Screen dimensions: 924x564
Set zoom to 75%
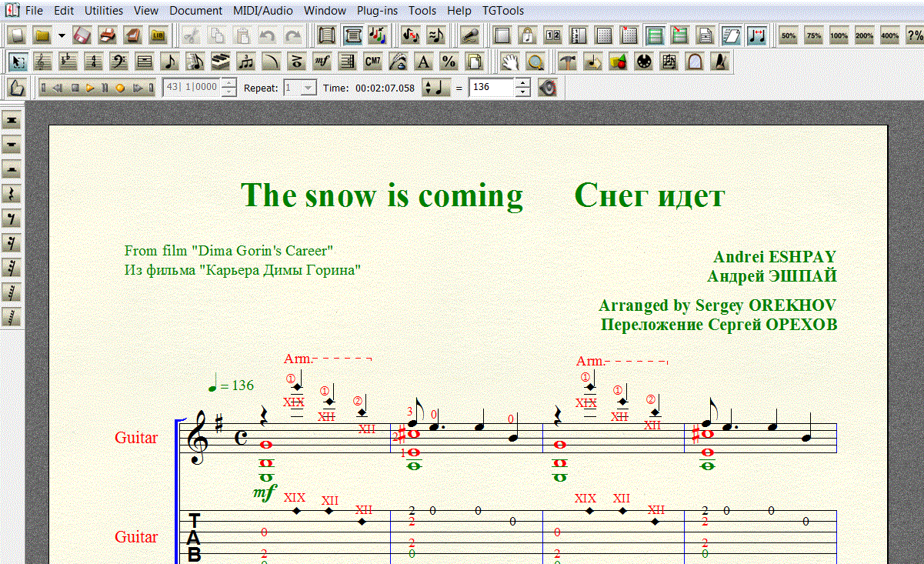[814, 35]
